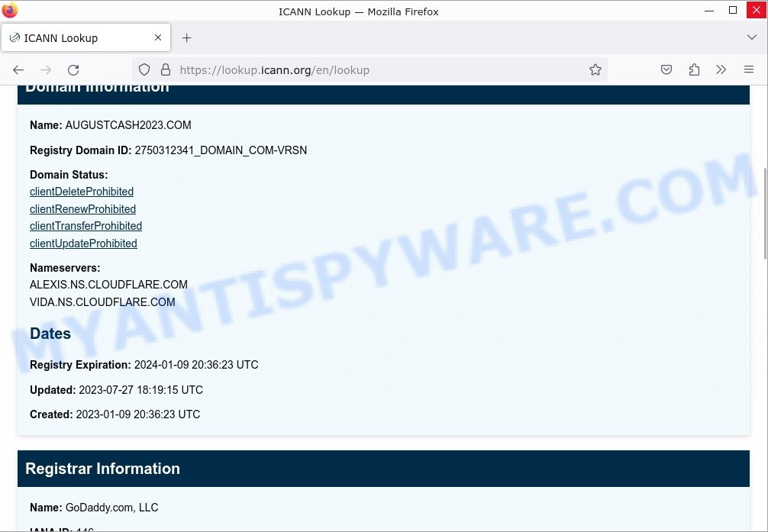
Task: Select Registry Expiration date 2024-01-09 value
Action: pyautogui.click(x=196, y=365)
